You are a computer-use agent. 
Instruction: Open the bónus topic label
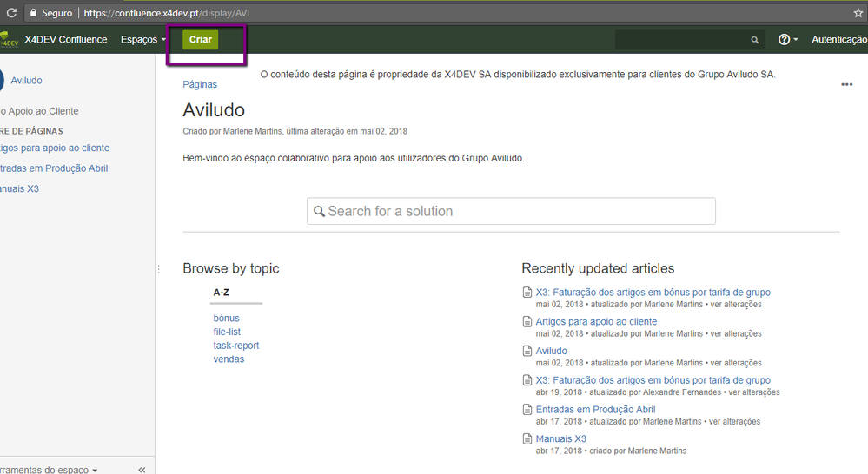pyautogui.click(x=227, y=318)
